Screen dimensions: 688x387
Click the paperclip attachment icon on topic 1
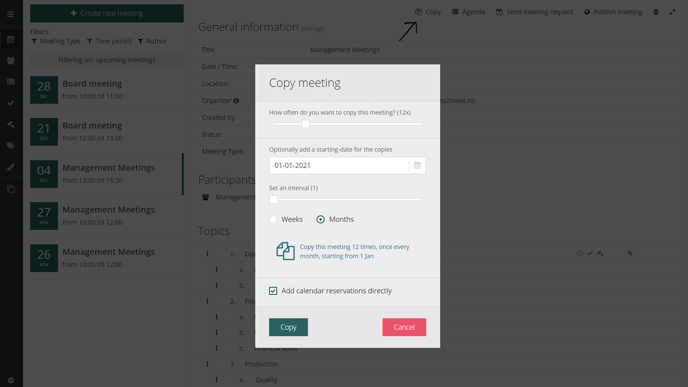click(630, 253)
